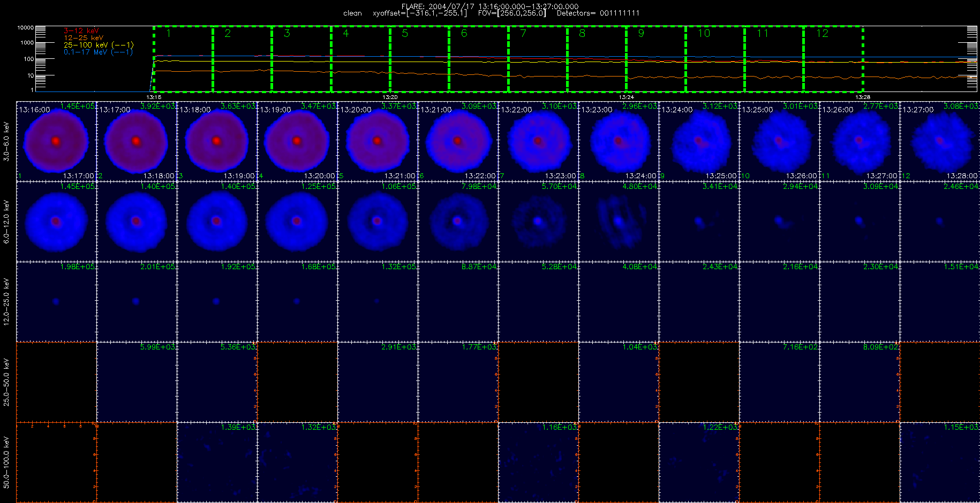This screenshot has width=980, height=503.
Task: Select interval 10 marker in the lightcurve plot
Action: 704,34
